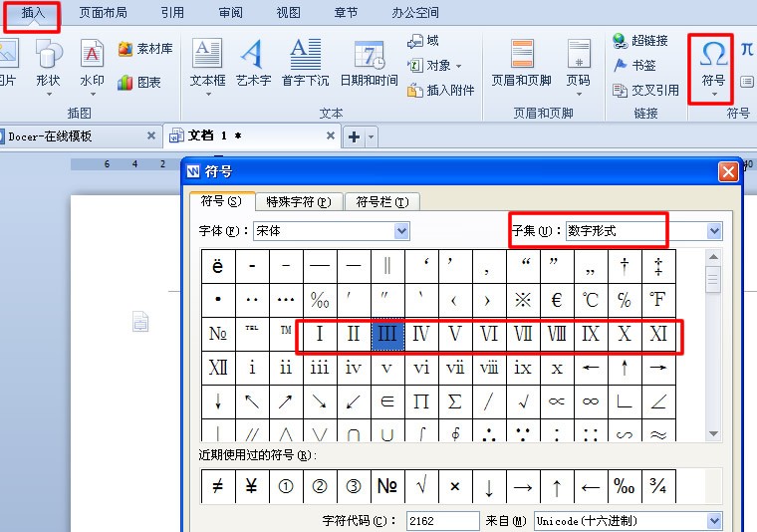757x532 pixels.
Task: Open the 办公空间 tab
Action: coord(415,13)
